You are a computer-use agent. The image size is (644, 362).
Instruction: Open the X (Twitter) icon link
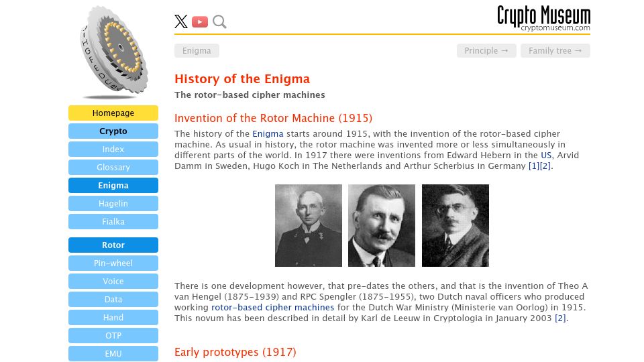tap(180, 21)
